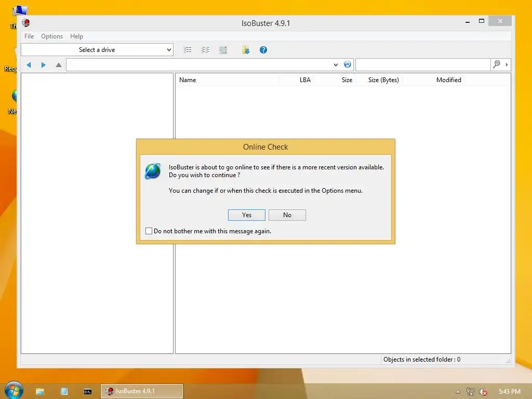Click the search magnifier icon
532x399 pixels.
coord(497,64)
